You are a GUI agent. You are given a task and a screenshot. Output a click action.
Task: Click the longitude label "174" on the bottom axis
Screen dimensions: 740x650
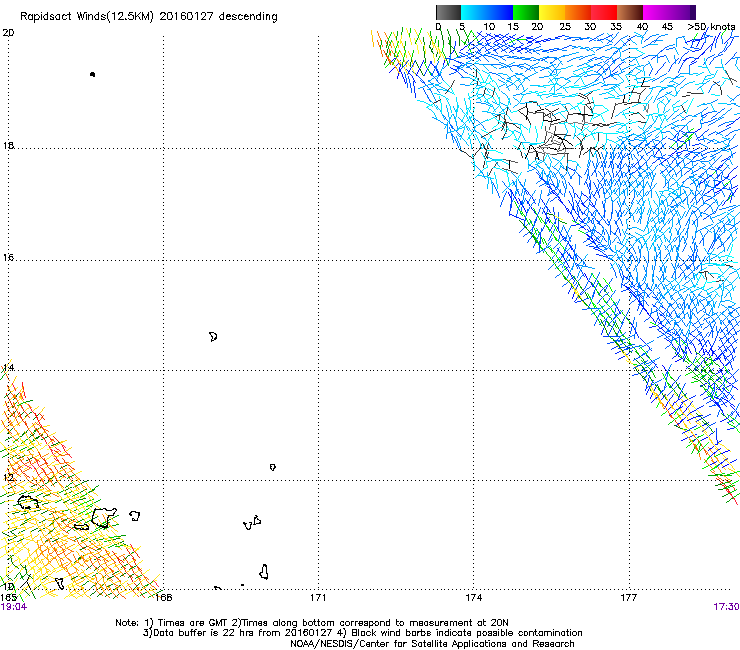click(473, 597)
